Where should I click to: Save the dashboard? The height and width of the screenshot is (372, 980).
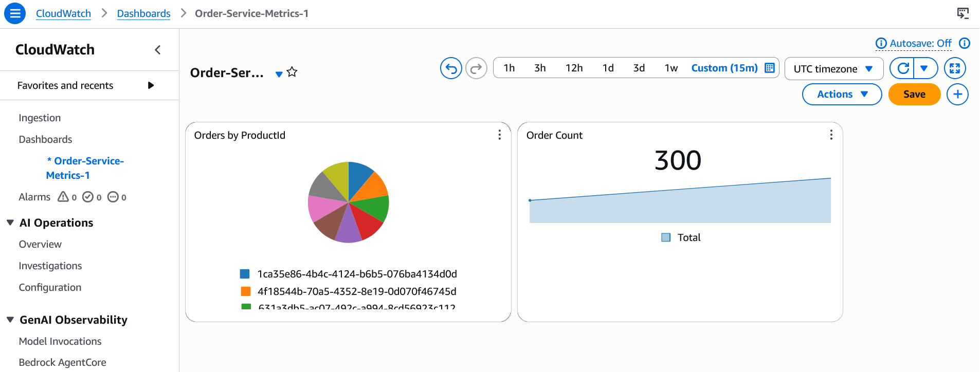point(914,95)
